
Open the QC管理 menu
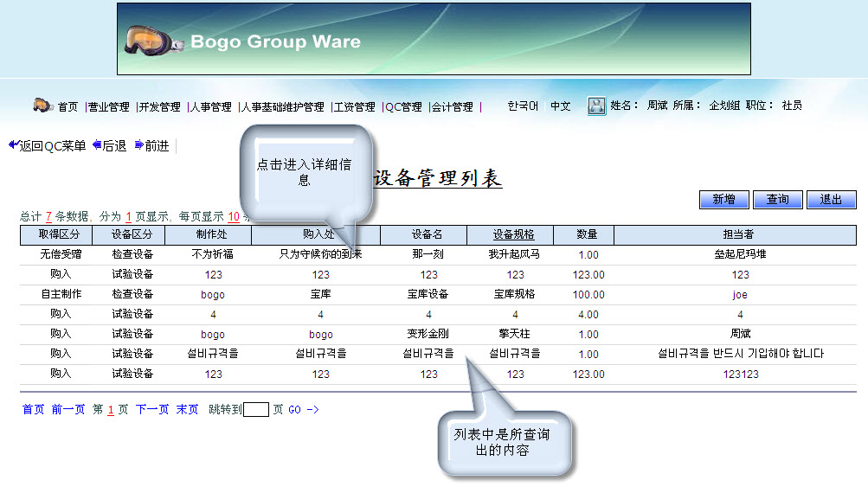tap(403, 106)
